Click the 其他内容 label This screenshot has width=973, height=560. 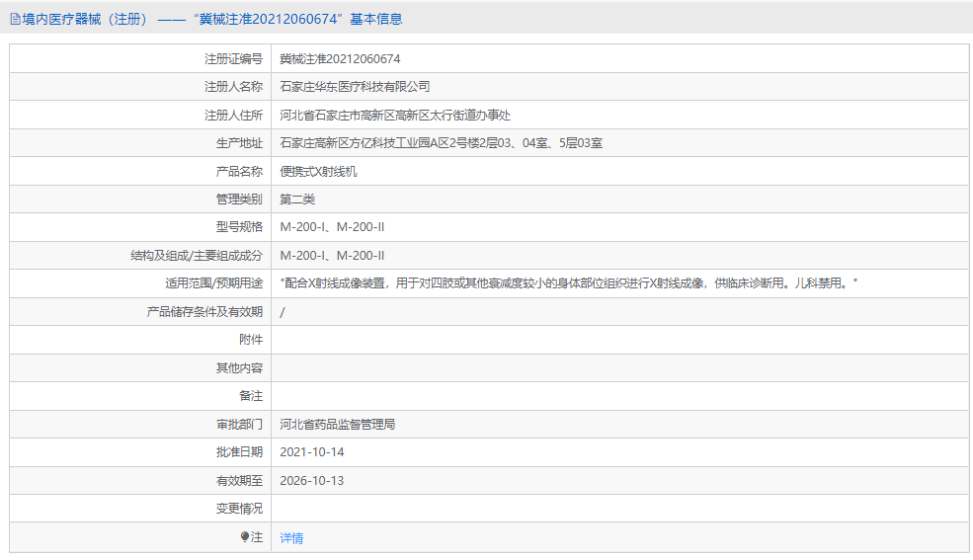(239, 368)
